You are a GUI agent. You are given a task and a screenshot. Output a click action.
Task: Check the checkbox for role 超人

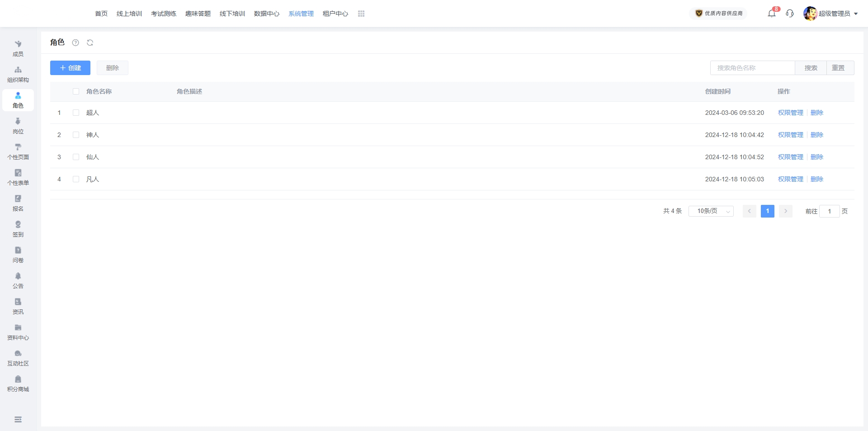(x=76, y=113)
